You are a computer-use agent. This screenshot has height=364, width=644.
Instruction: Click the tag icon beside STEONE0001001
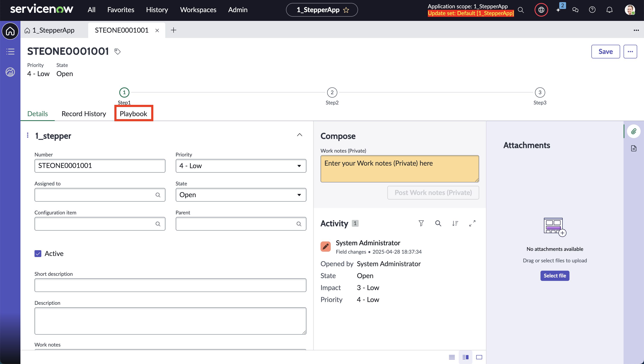coord(118,51)
